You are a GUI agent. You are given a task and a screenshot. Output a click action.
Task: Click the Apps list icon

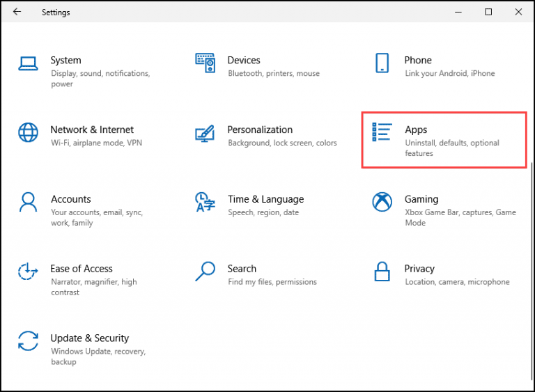[382, 132]
